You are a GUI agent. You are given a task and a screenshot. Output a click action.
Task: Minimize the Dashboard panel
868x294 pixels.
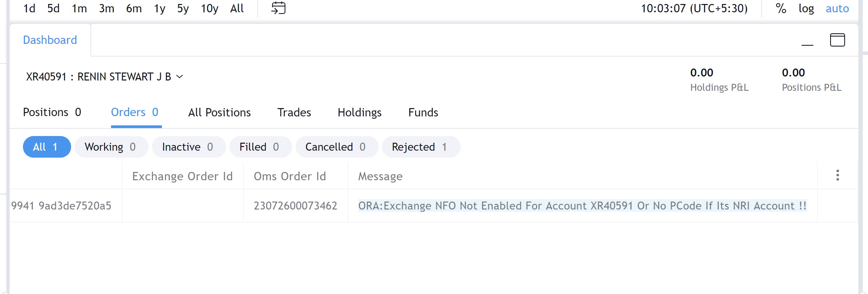[x=807, y=41]
